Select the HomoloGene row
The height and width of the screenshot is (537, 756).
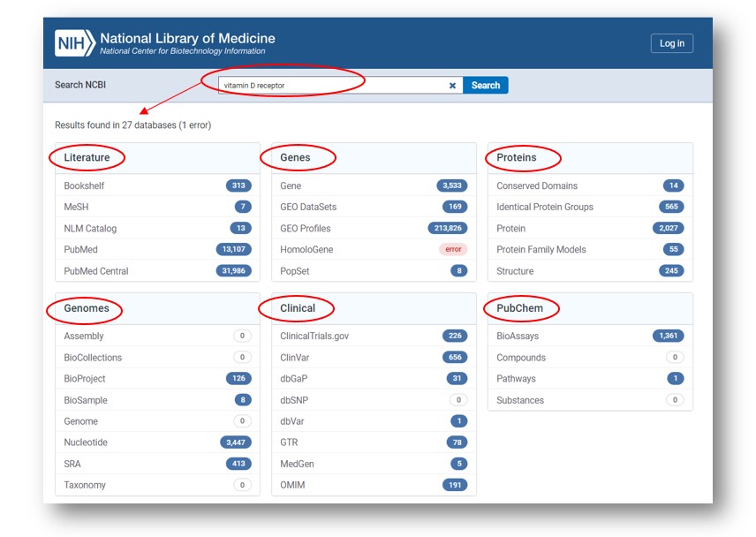click(x=374, y=249)
